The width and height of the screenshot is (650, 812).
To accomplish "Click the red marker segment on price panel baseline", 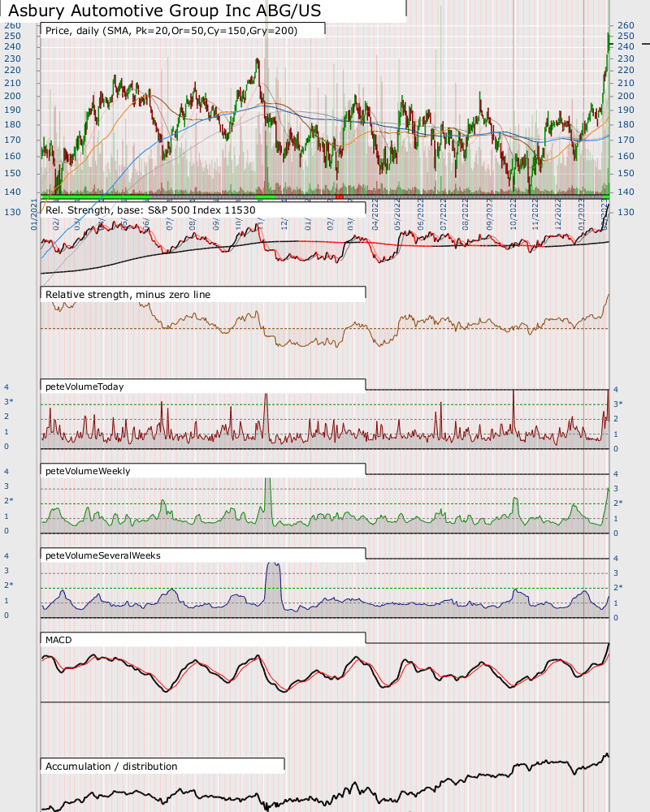I will pos(340,197).
